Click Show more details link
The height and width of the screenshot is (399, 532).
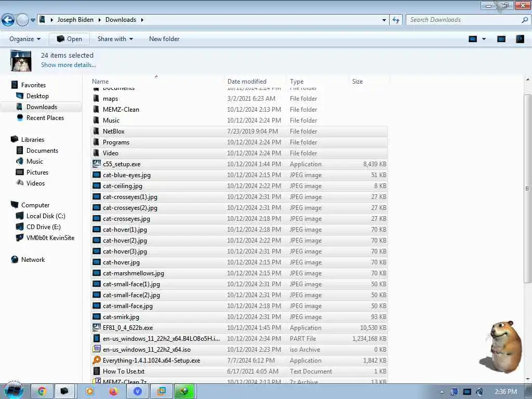pos(68,65)
